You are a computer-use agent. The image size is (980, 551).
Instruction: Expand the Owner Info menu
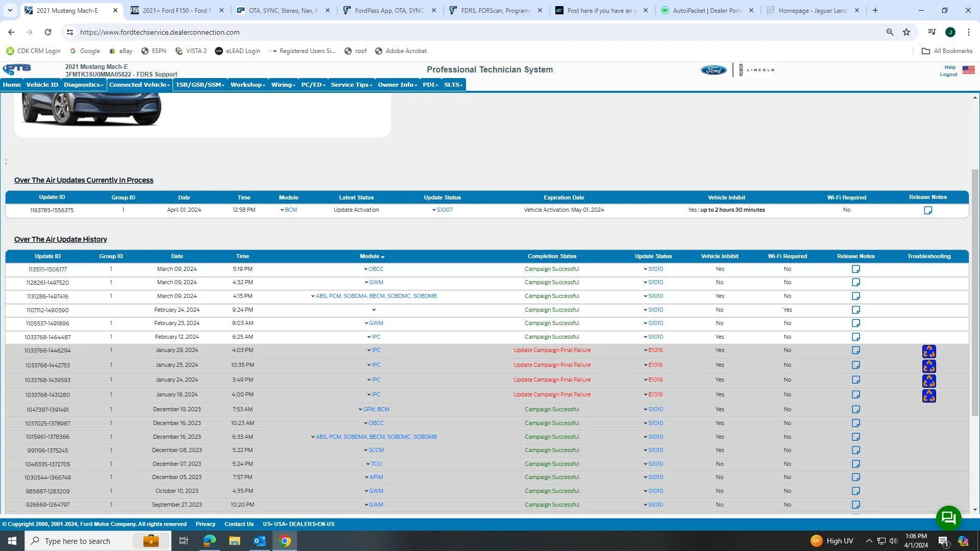pos(397,85)
